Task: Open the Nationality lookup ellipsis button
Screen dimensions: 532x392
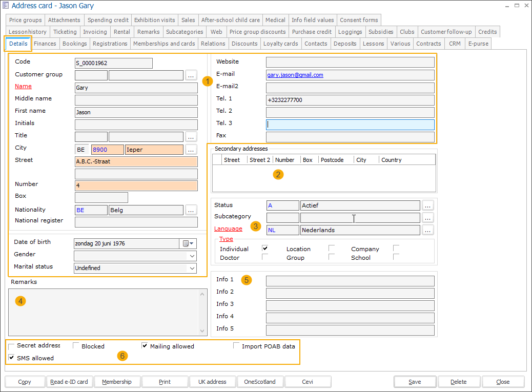Action: (191, 210)
